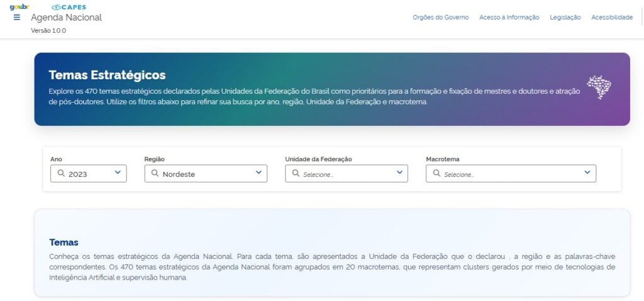This screenshot has height=301, width=644.
Task: Click the gov.br logo
Action: pos(19,7)
